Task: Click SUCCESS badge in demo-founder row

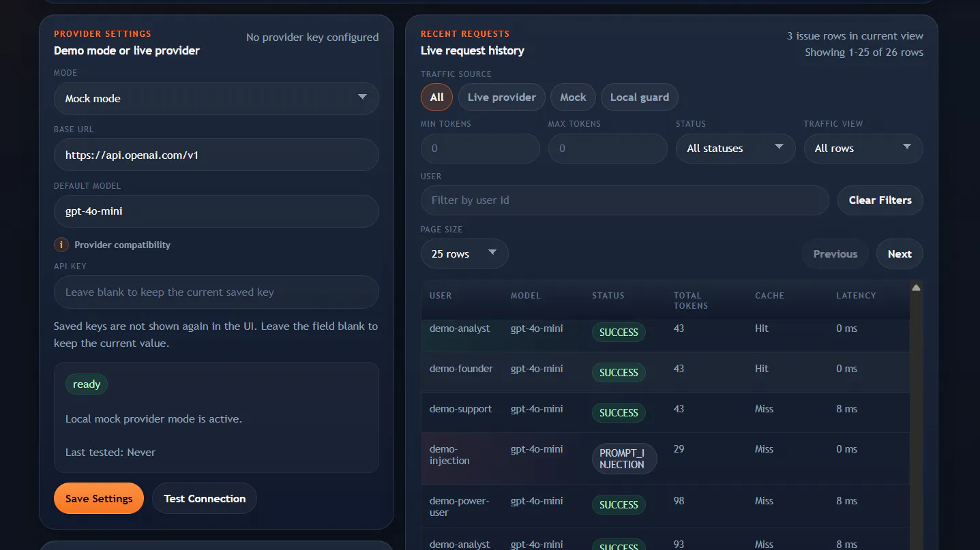Action: click(x=619, y=372)
